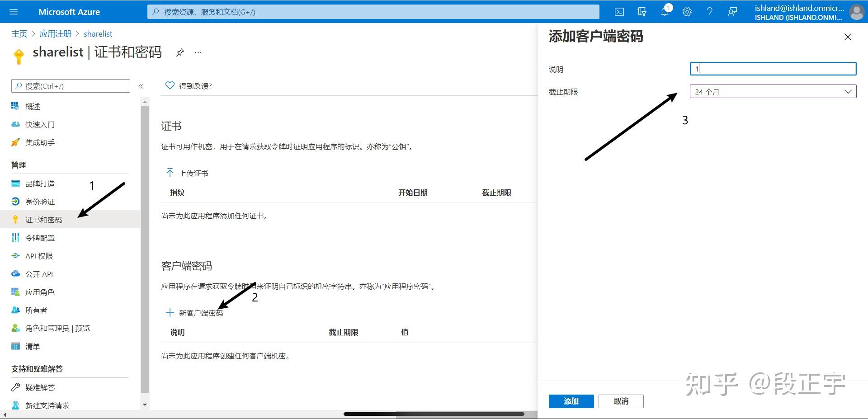
Task: Open the help question mark icon
Action: (x=710, y=12)
